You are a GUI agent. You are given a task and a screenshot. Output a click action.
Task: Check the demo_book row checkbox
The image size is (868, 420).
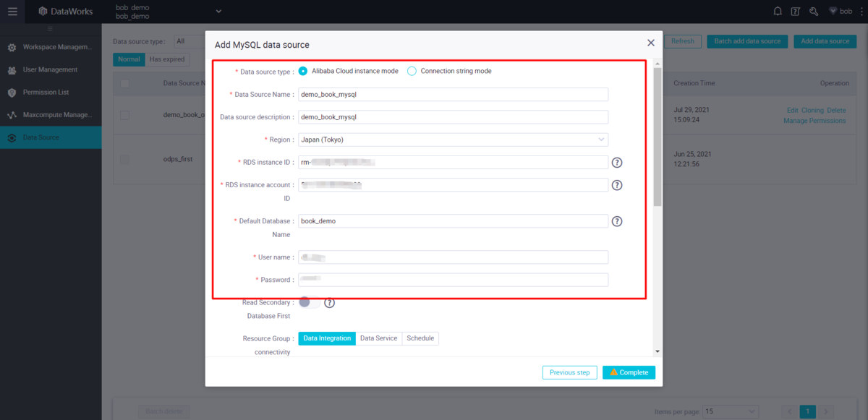125,115
